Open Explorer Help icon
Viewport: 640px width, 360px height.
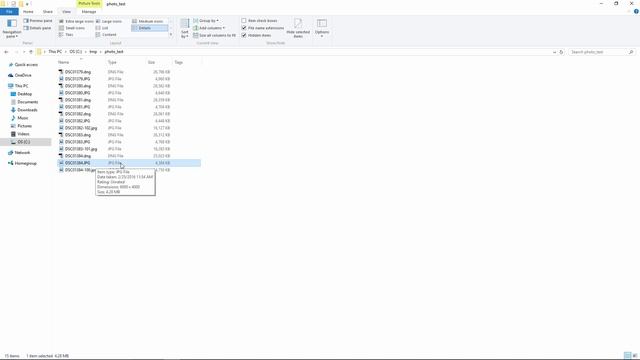click(x=636, y=11)
